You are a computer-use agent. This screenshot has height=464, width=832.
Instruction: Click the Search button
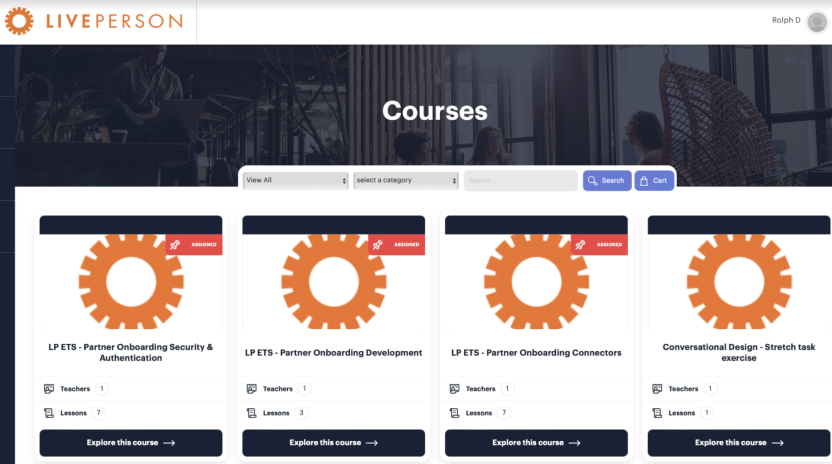607,181
